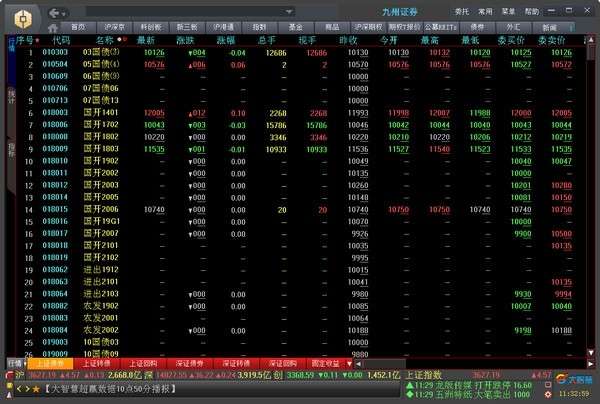This screenshot has width=600, height=404.
Task: Switch to the 科创板 tab
Action: tap(151, 27)
